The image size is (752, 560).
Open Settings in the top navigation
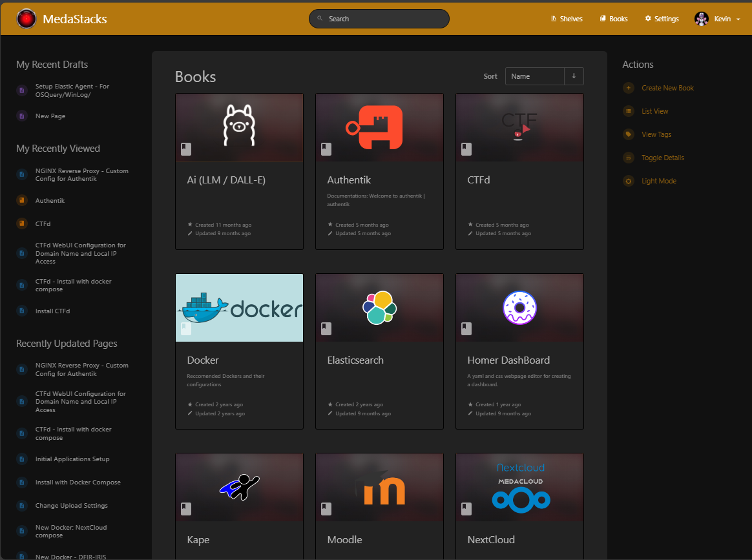(x=662, y=19)
